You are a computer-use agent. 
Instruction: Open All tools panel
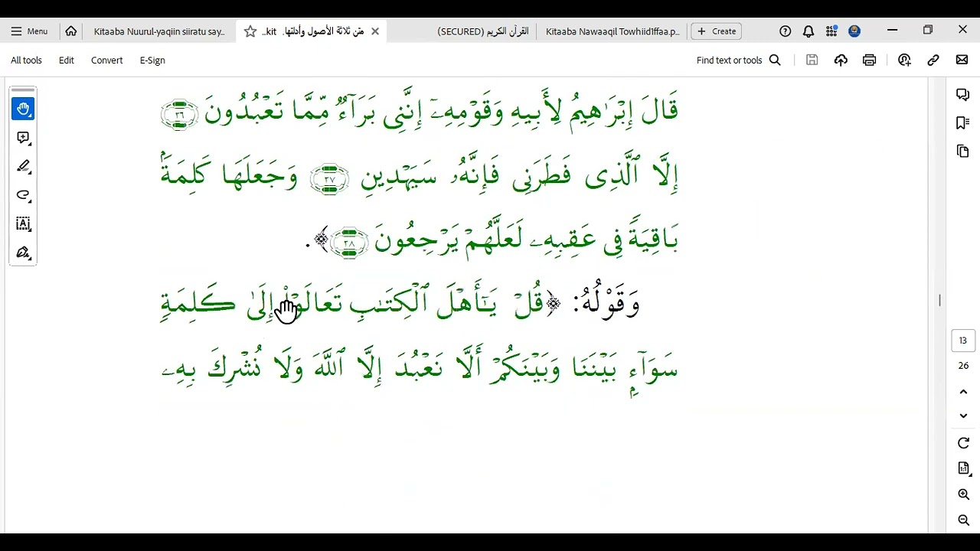(x=26, y=60)
